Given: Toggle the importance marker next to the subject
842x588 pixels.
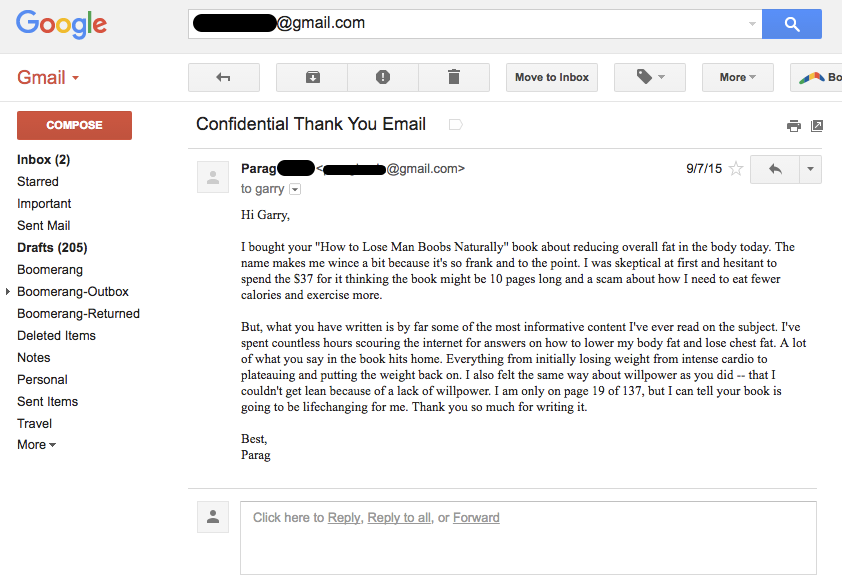Looking at the screenshot, I should click(455, 125).
